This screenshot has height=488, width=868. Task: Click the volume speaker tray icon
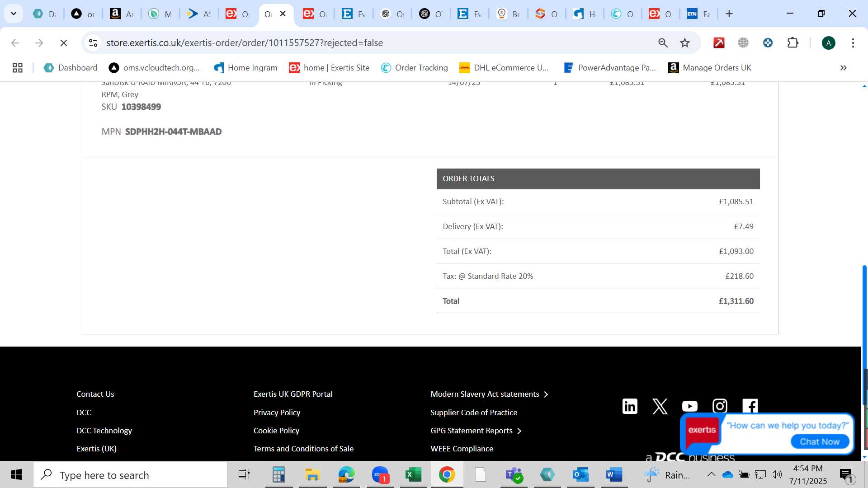(777, 474)
